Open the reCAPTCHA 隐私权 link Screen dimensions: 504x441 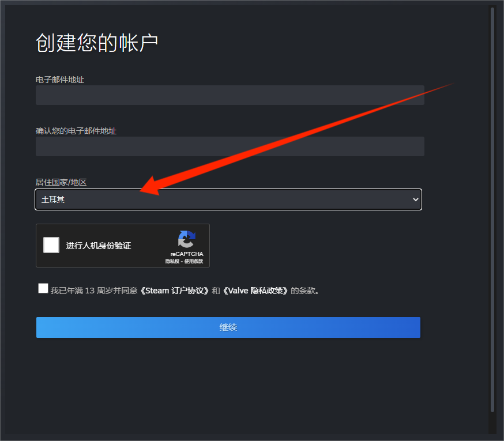[172, 261]
